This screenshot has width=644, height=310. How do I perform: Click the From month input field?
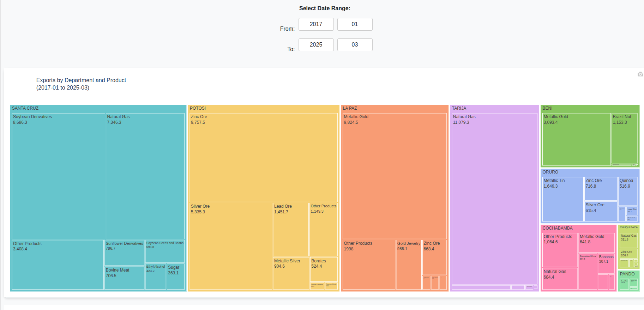(355, 24)
